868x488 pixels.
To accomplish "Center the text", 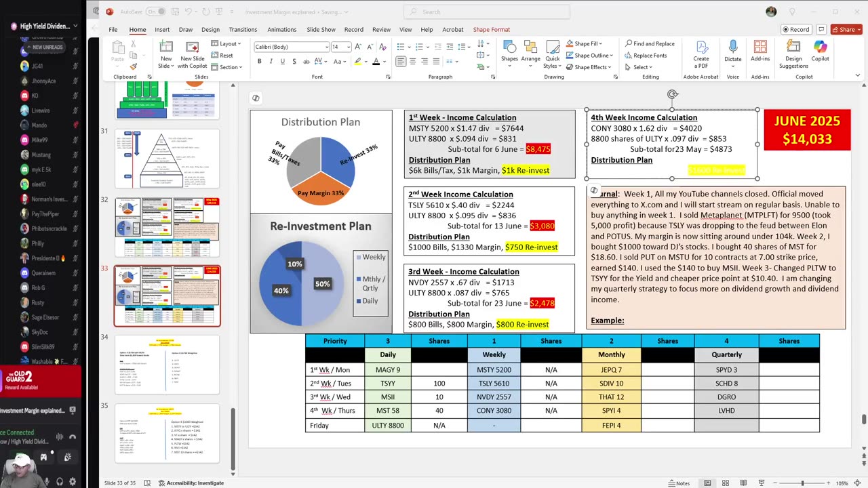I will [412, 62].
